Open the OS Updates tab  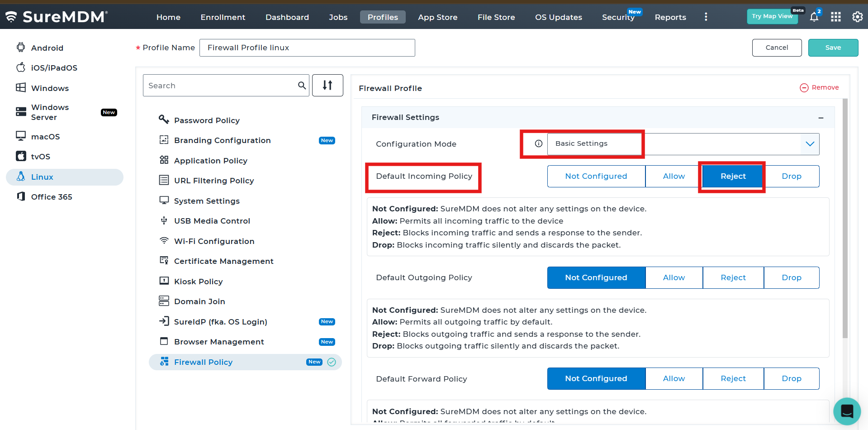[559, 17]
